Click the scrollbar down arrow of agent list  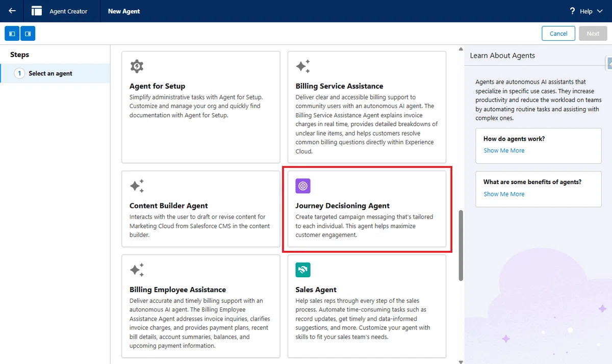[x=461, y=361]
